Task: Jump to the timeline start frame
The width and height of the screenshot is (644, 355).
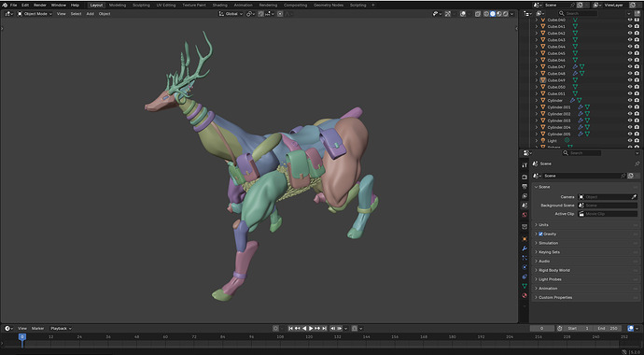Action: click(291, 328)
